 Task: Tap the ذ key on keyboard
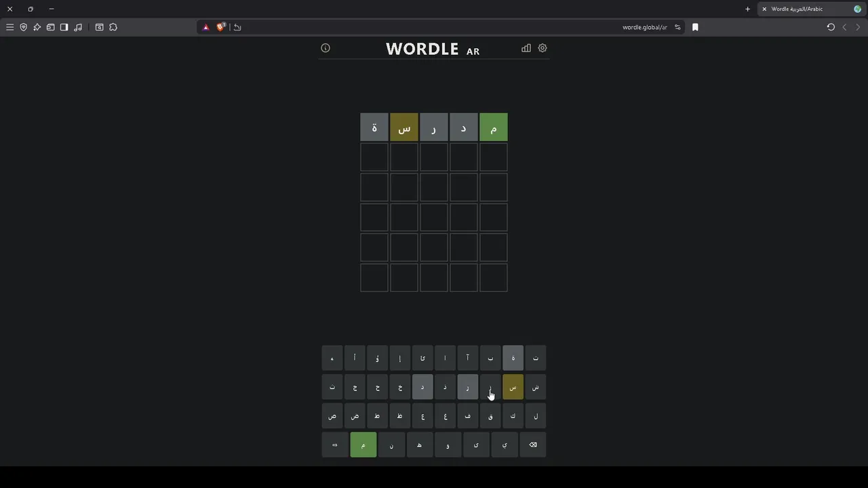pos(446,387)
